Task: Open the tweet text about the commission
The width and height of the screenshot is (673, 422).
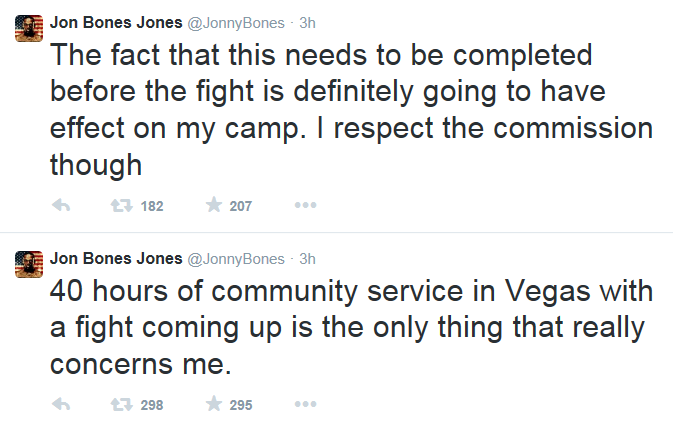Action: (351, 110)
